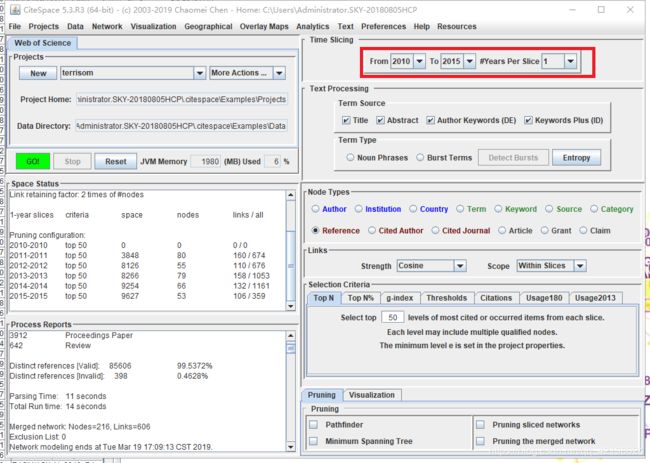Open the Geographical menu
650x463 pixels.
tap(208, 27)
